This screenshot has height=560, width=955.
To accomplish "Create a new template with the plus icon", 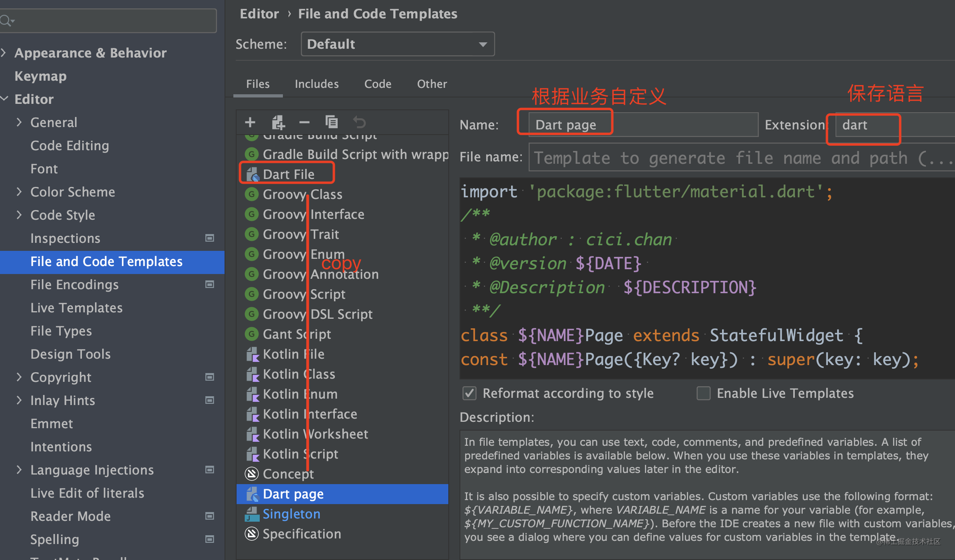I will tap(250, 122).
